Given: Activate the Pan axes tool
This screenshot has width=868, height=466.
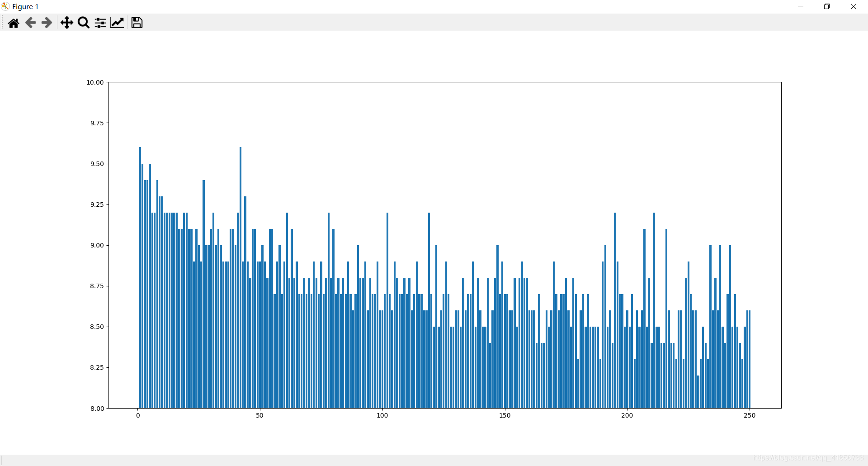Looking at the screenshot, I should click(67, 23).
